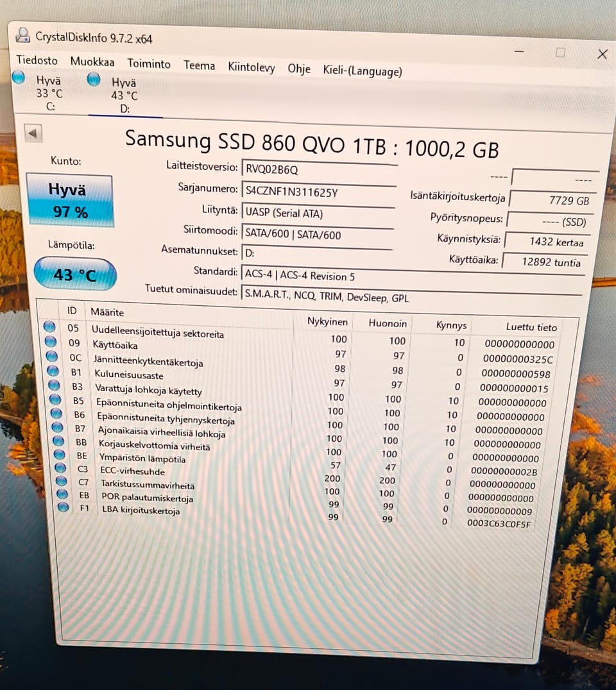Open the Teema menu
This screenshot has height=690, width=616.
pos(199,66)
